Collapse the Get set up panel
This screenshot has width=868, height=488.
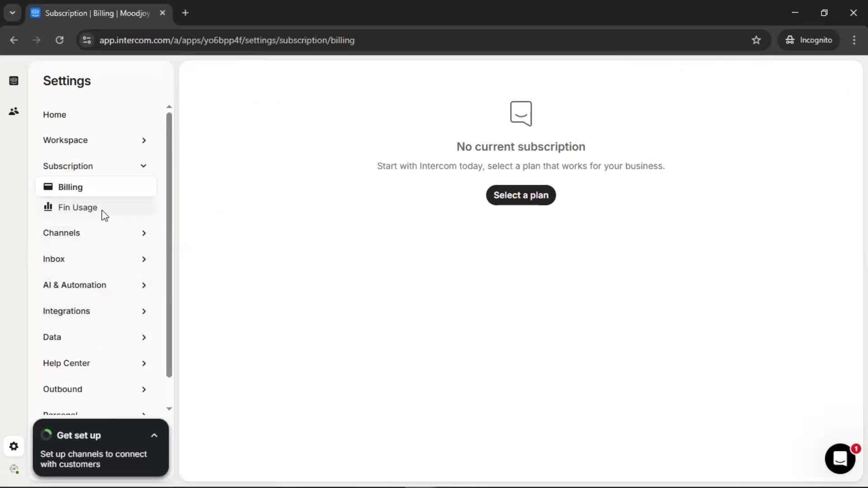[154, 436]
